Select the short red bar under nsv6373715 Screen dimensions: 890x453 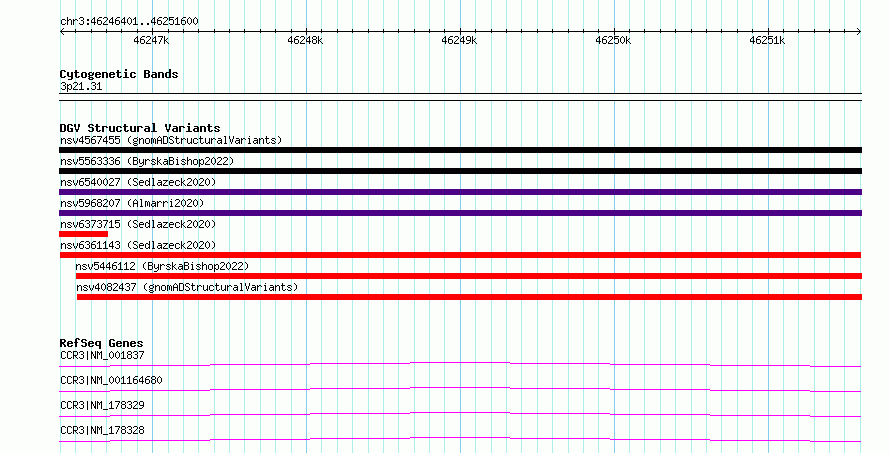83,234
